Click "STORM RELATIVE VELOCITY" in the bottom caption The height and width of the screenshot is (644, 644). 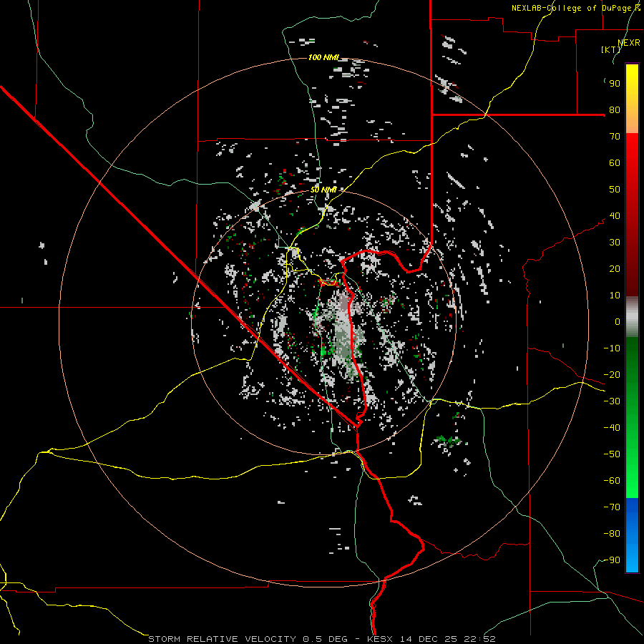(223, 639)
